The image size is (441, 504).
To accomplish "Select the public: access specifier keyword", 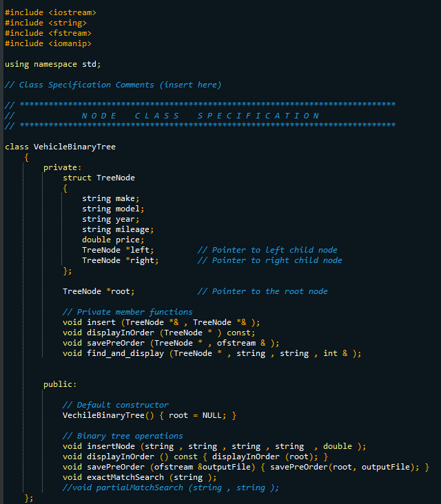I will [60, 384].
